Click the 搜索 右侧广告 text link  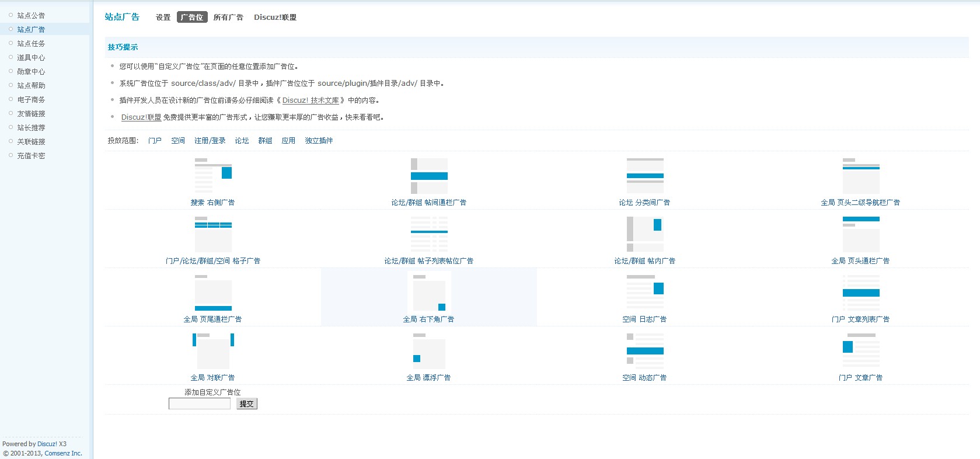coord(212,203)
